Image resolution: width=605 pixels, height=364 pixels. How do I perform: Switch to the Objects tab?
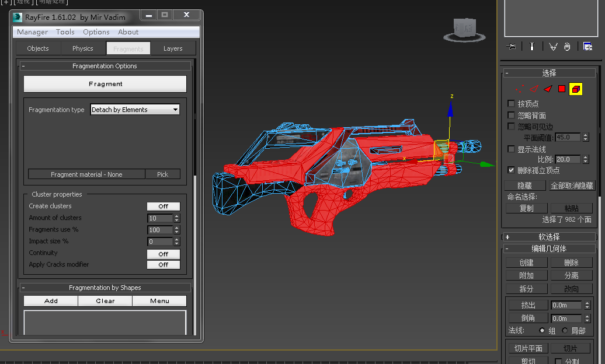(38, 48)
